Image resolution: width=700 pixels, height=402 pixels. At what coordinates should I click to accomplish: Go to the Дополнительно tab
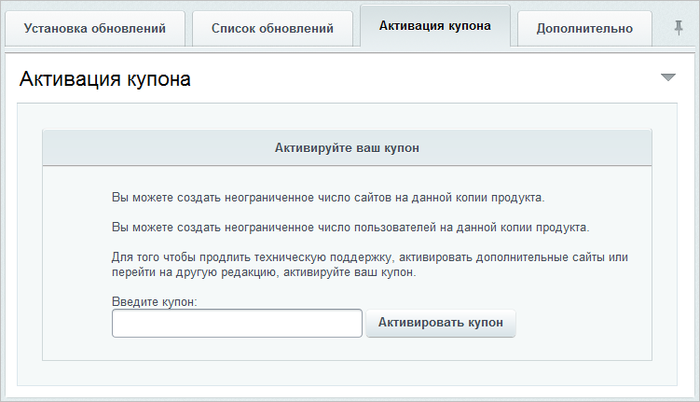click(x=584, y=29)
